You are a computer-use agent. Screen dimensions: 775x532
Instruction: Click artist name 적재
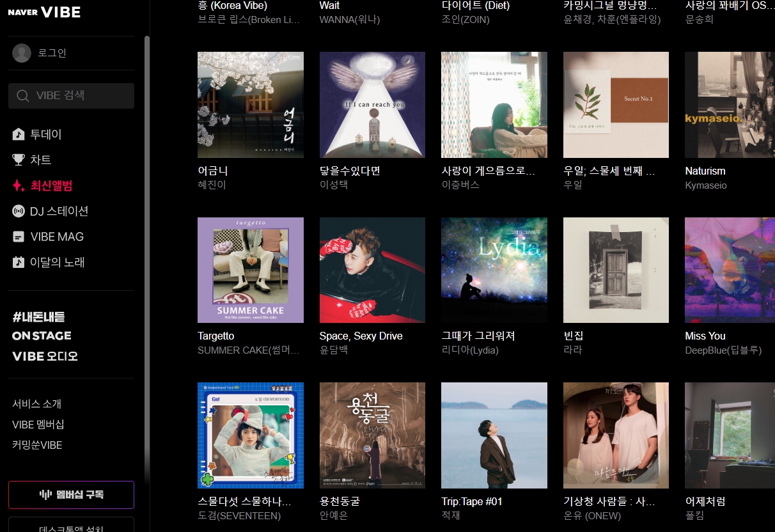[x=451, y=515]
